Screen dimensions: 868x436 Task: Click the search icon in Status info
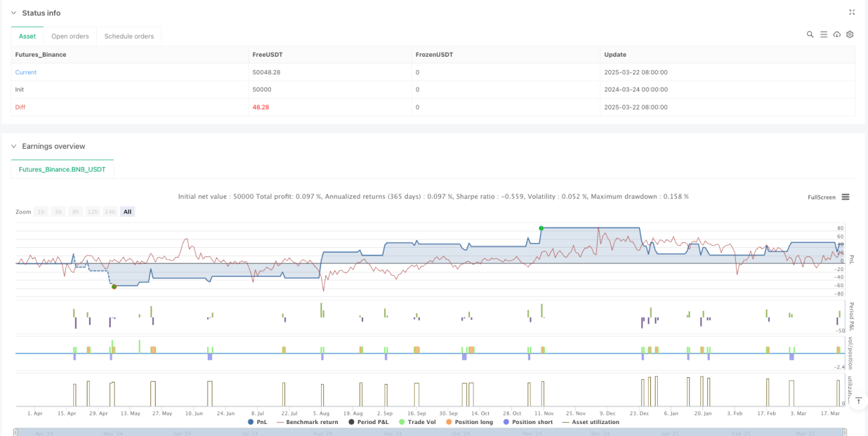point(810,34)
